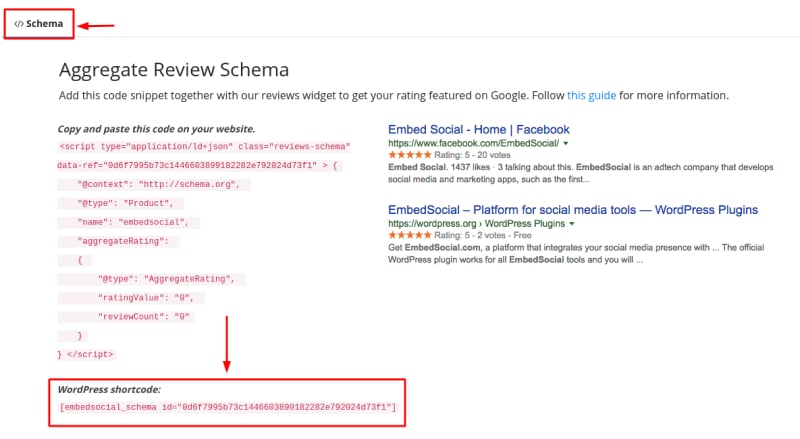Click the "ratingValue" code line
The image size is (800, 439).
(131, 298)
